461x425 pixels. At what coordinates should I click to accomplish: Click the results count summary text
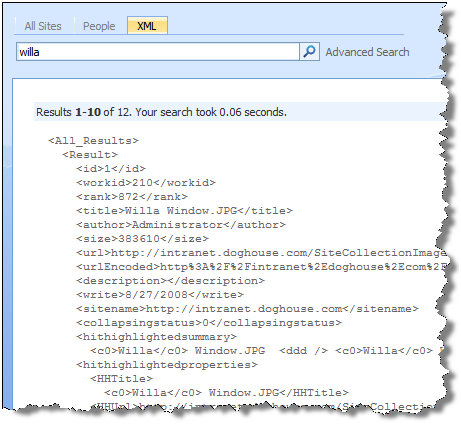161,112
